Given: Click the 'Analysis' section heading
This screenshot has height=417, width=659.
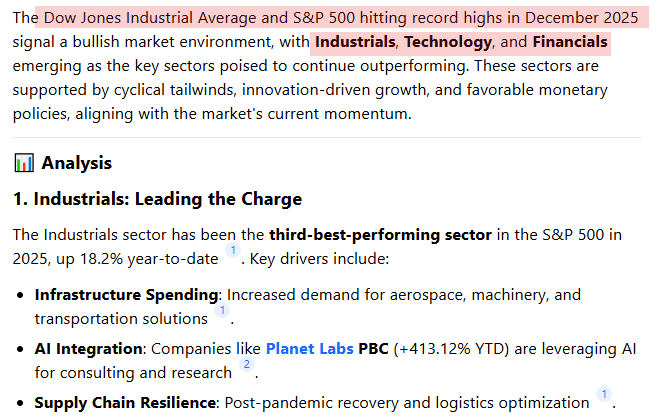Looking at the screenshot, I should 76,163.
